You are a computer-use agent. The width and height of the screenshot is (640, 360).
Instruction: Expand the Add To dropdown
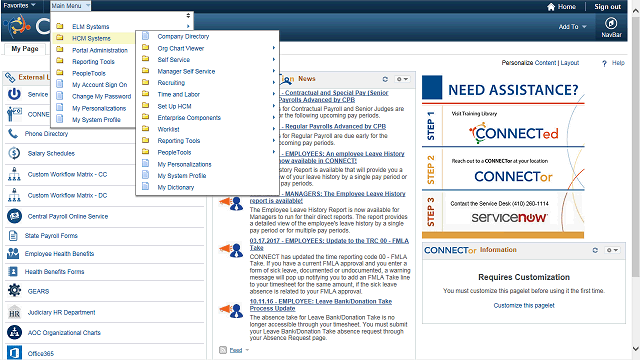pyautogui.click(x=572, y=27)
